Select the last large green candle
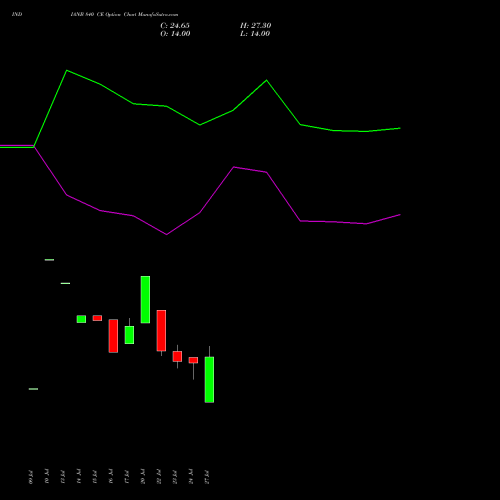The width and height of the screenshot is (500, 500). 209,379
